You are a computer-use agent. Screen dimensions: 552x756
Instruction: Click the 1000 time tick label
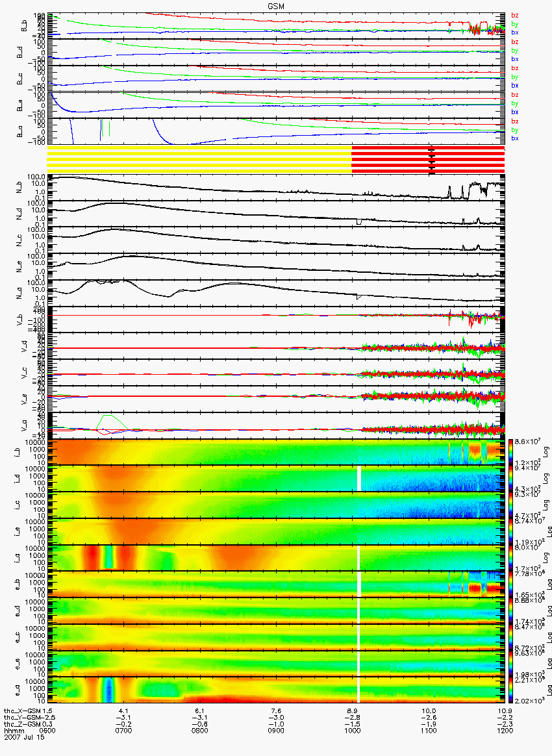pos(352,731)
